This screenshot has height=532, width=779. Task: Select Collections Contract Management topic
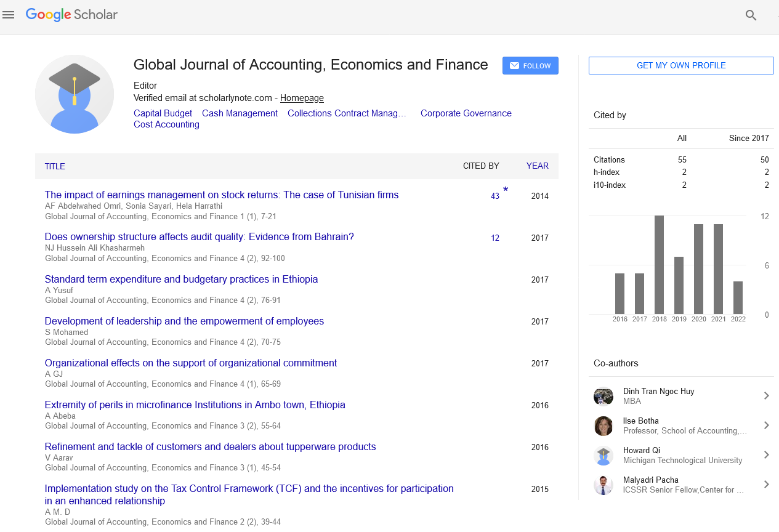pyautogui.click(x=347, y=113)
